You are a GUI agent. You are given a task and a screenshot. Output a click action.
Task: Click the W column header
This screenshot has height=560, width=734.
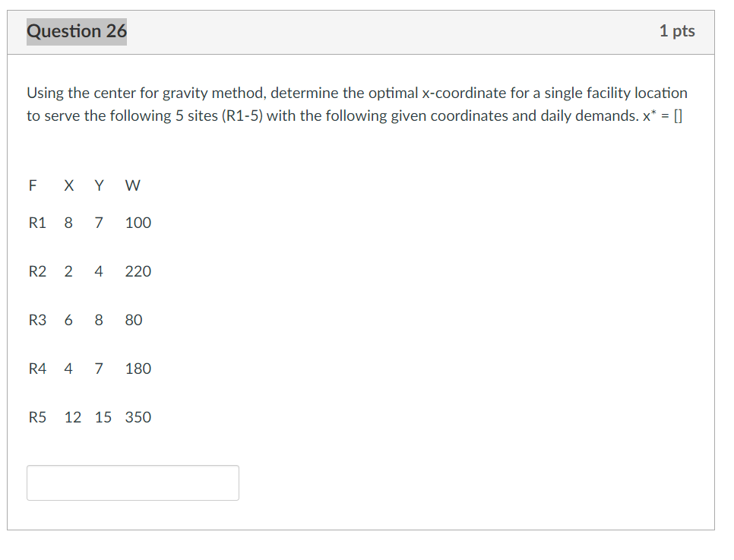click(132, 185)
